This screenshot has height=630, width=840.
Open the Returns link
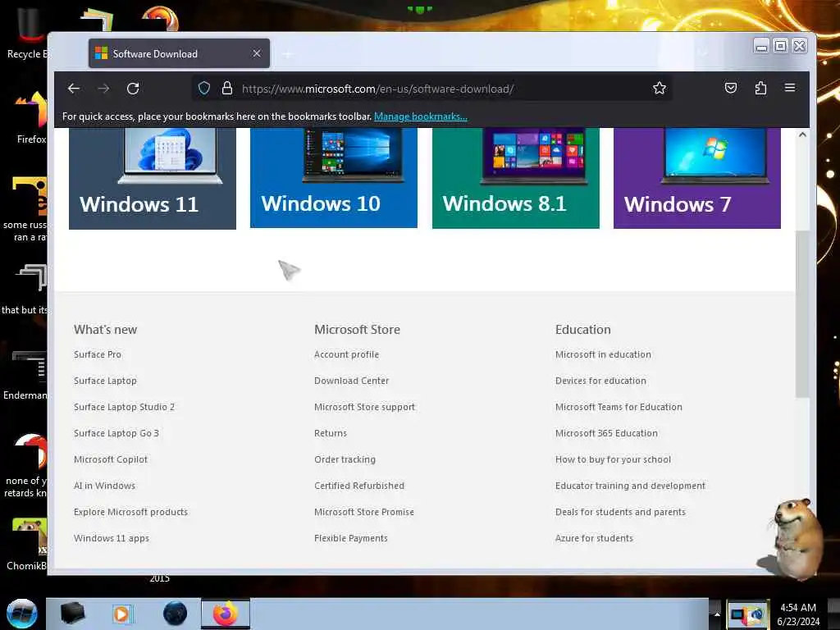click(x=331, y=433)
